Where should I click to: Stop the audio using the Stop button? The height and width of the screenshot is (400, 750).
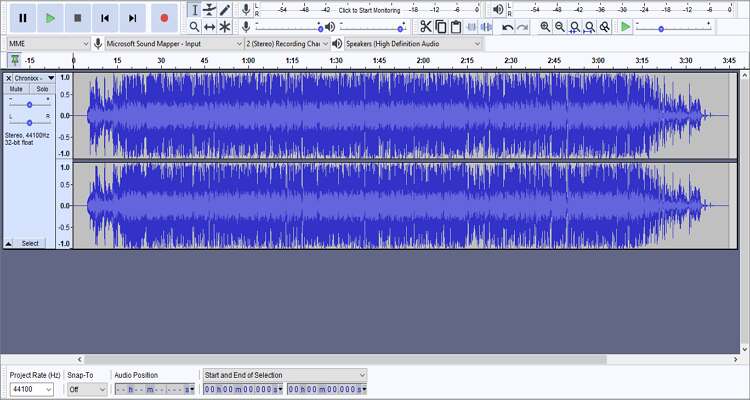77,18
